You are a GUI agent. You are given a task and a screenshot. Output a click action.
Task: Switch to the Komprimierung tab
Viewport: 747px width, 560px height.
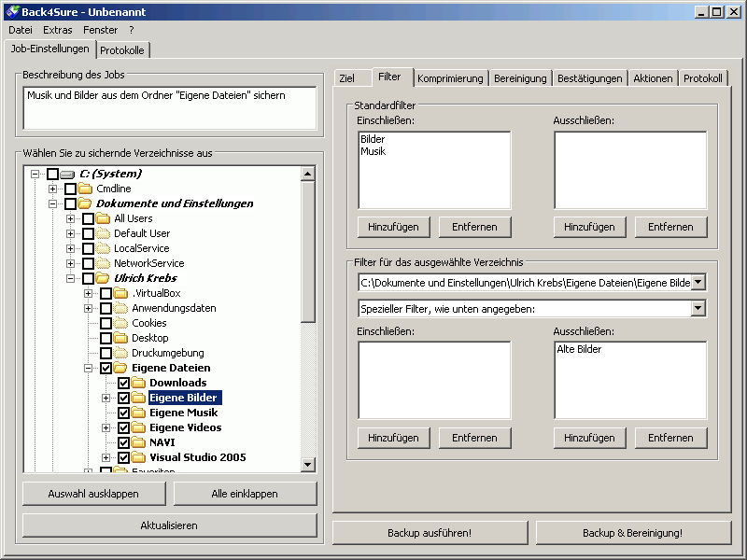(450, 78)
